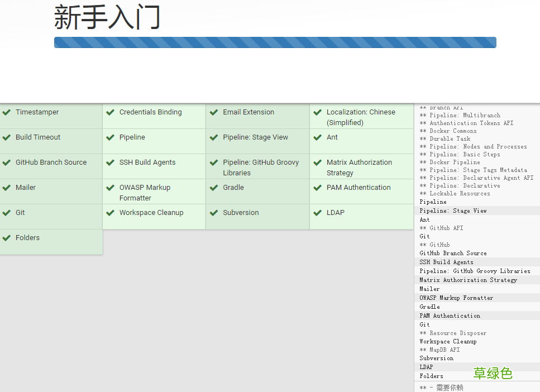
Task: Click the check icon beside Pipeline plugin
Action: click(x=110, y=137)
